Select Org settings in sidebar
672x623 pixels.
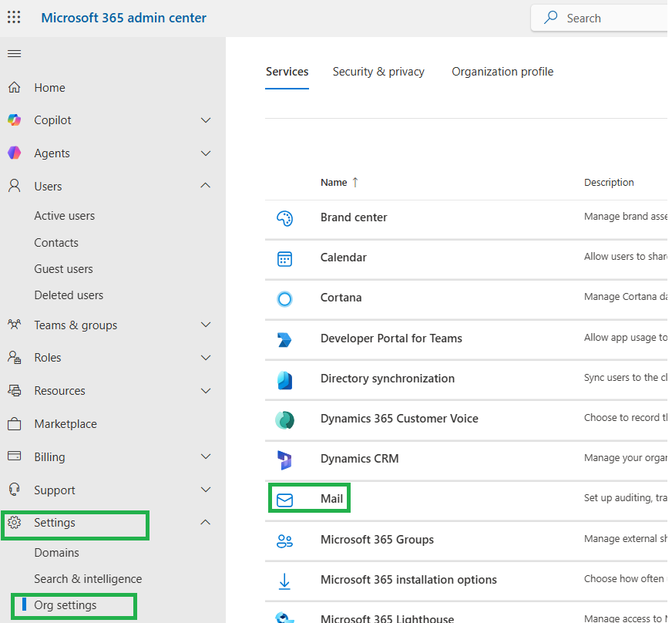tap(66, 605)
